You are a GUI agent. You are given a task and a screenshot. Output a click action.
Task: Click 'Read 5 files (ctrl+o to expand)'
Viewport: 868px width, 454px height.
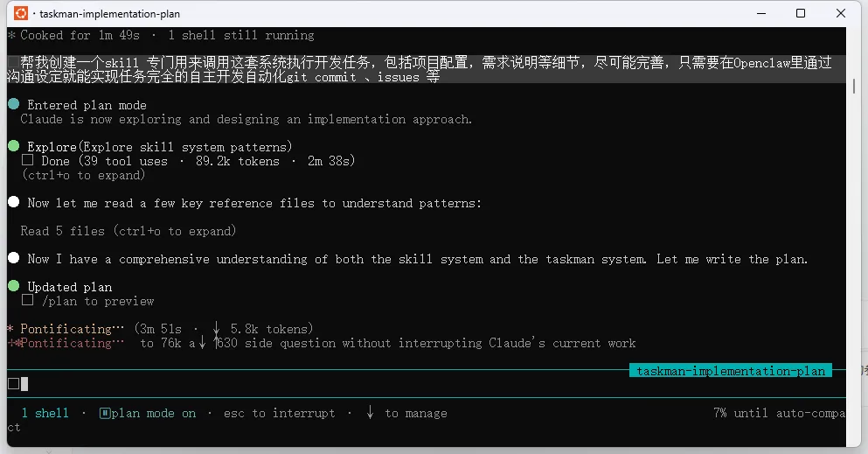click(x=128, y=231)
